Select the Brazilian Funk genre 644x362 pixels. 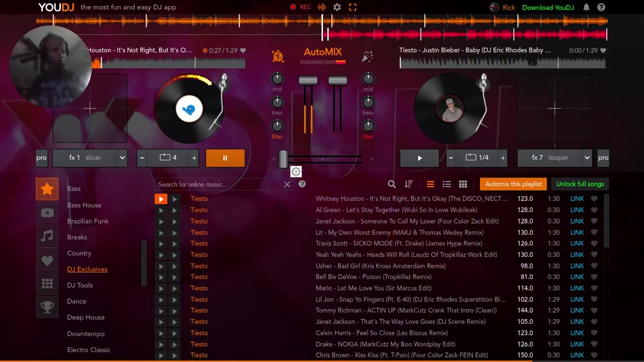(88, 221)
